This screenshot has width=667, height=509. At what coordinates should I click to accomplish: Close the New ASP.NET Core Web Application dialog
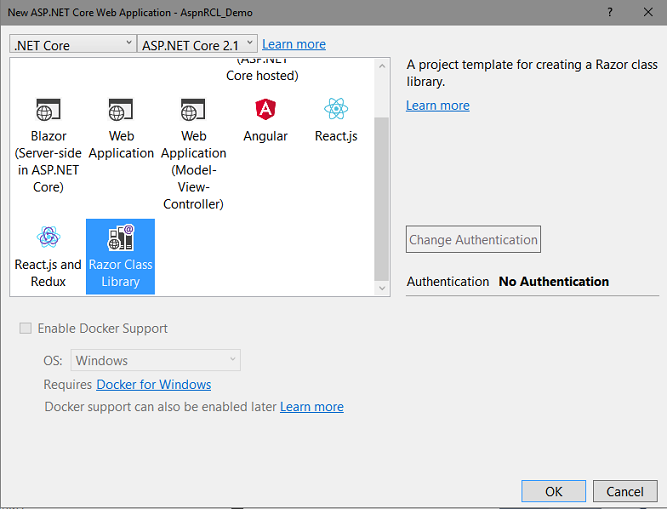coord(648,12)
